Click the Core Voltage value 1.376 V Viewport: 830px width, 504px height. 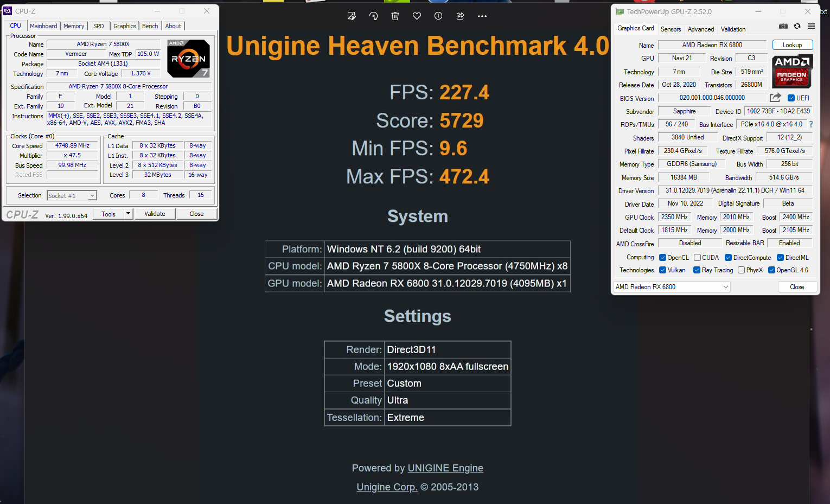tap(141, 73)
